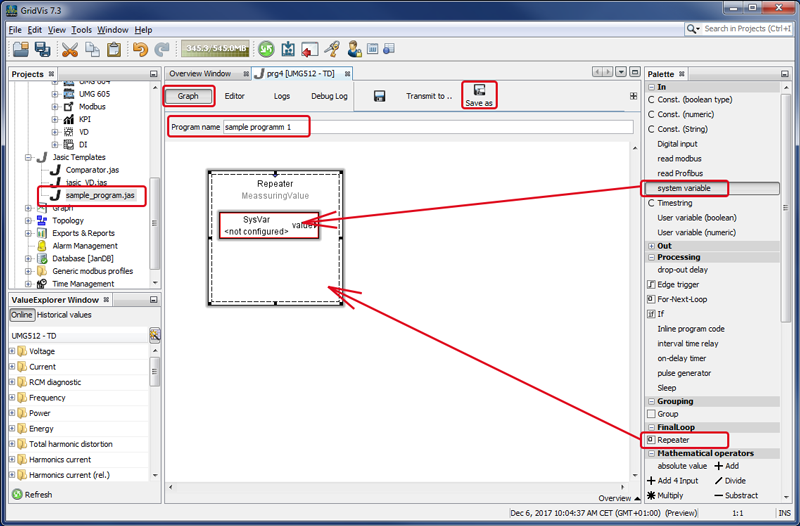This screenshot has height=526, width=800.
Task: Expand the Topology tree node
Action: [28, 221]
